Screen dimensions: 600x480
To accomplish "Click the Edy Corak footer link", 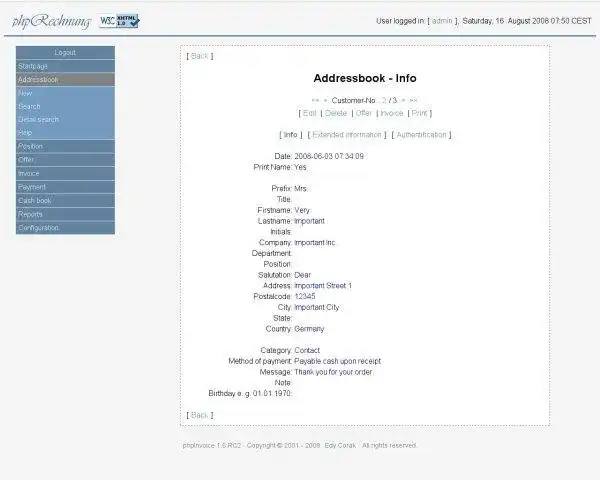I will (x=340, y=446).
